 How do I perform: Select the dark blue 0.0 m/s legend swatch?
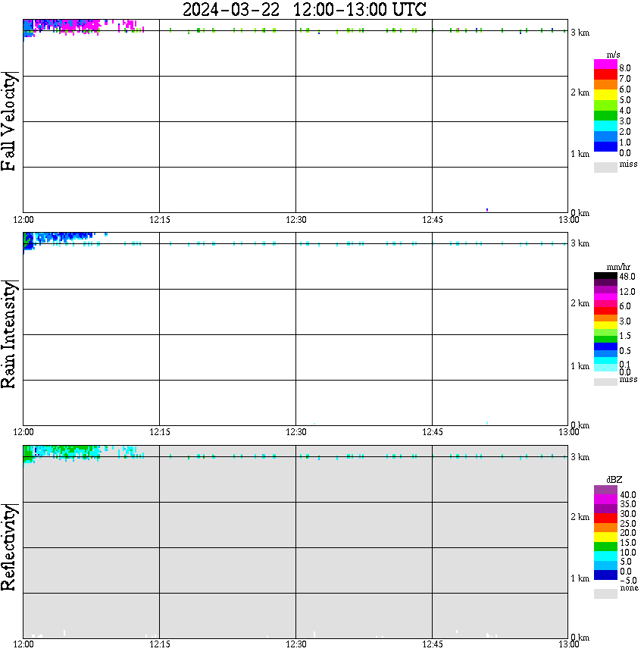(605, 146)
